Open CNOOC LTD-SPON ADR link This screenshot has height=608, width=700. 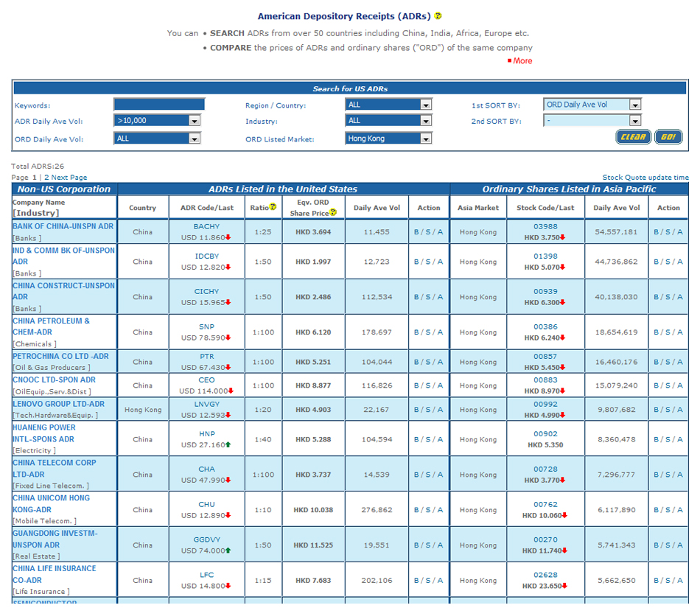[x=54, y=380]
